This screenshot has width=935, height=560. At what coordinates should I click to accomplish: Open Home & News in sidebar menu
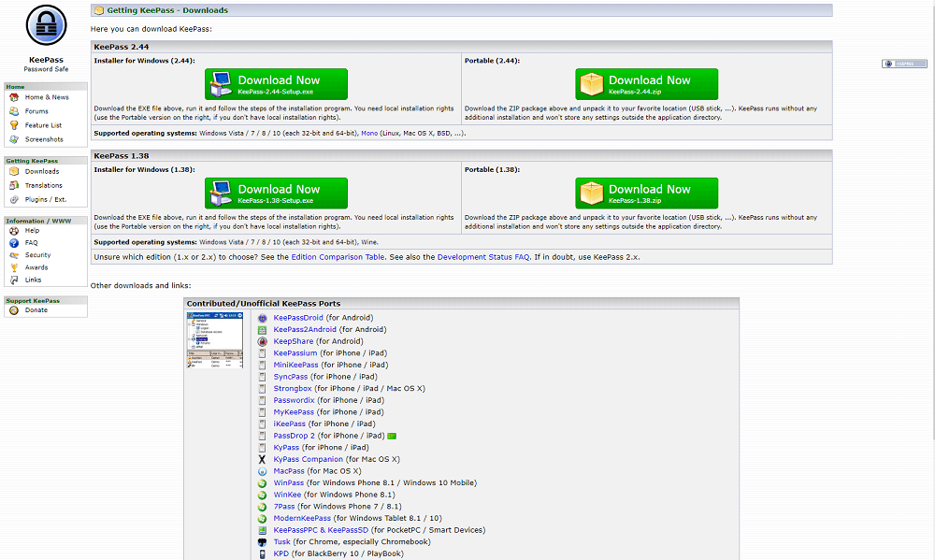point(47,97)
